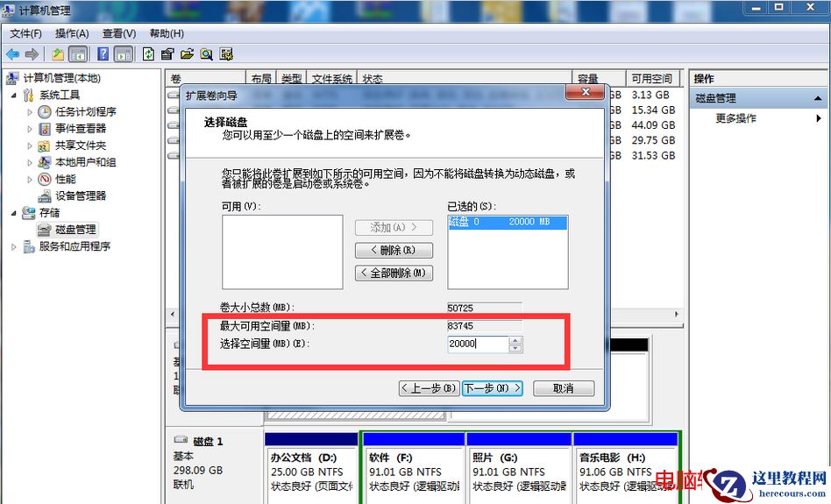Click the 状态 column header
Screen dimensions: 831x504
465,78
